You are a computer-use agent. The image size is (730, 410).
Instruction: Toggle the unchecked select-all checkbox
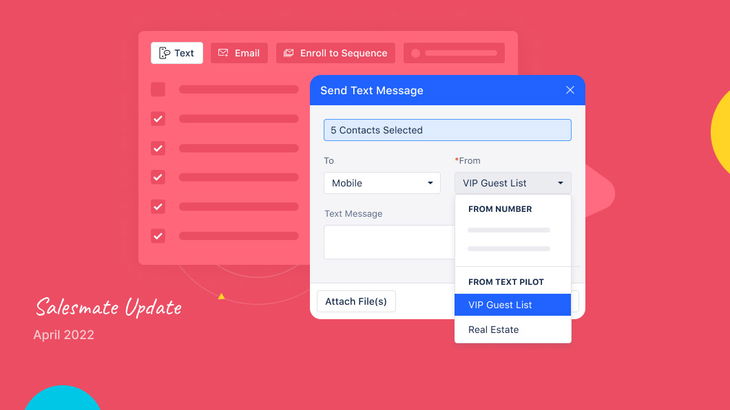pyautogui.click(x=158, y=89)
